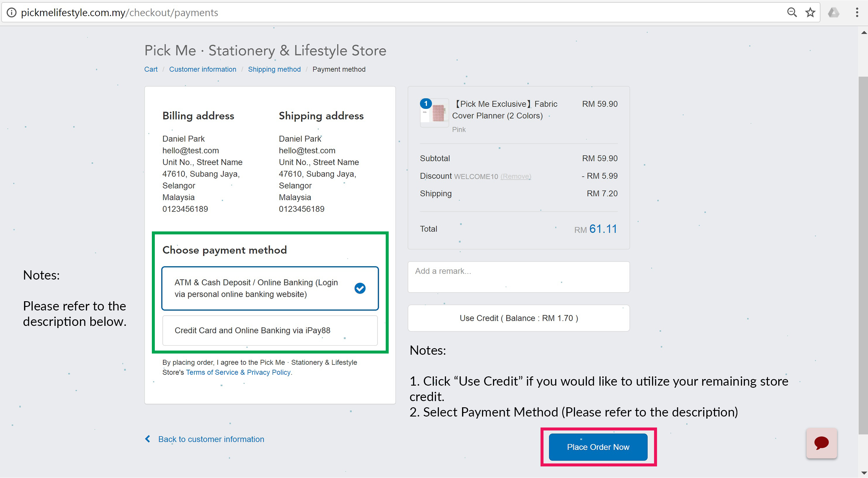Click Use Credit balance button
The image size is (868, 478).
coord(519,318)
